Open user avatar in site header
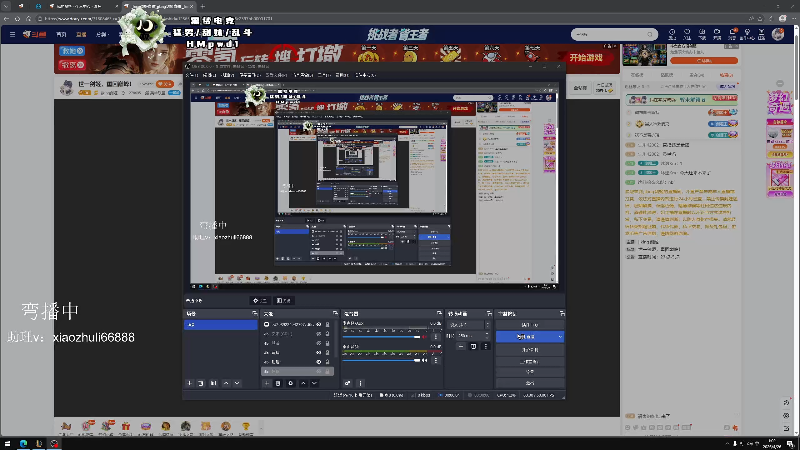The height and width of the screenshot is (450, 800). point(778,34)
